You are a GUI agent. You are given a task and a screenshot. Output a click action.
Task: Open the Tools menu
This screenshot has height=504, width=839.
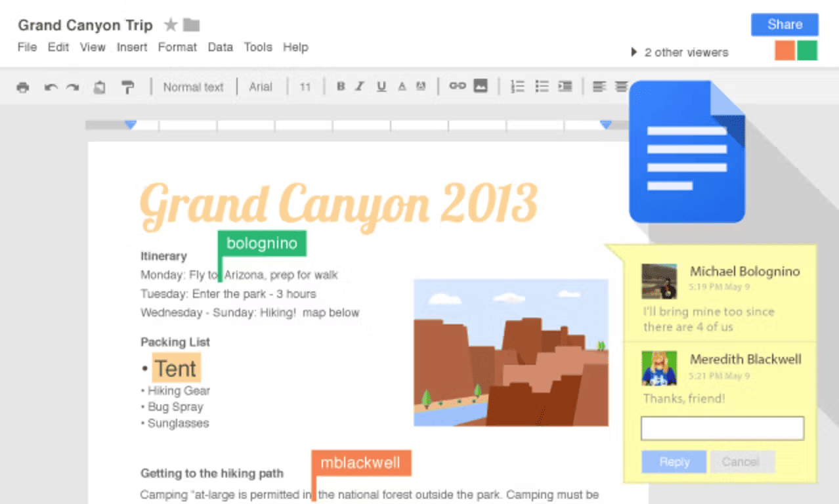click(x=258, y=47)
